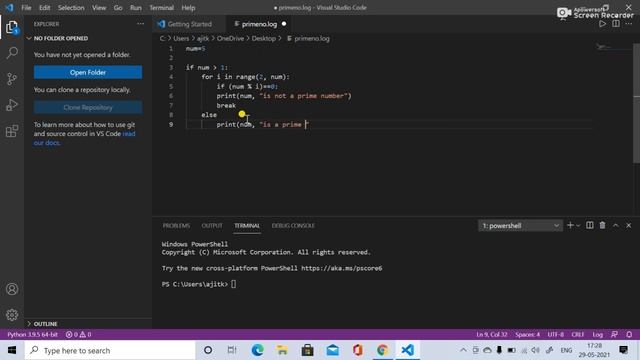Image resolution: width=640 pixels, height=360 pixels.
Task: Open editor more actions ellipsis
Action: pyautogui.click(x=629, y=24)
